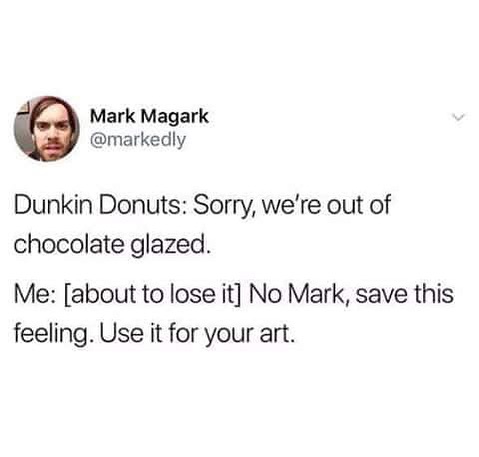
Task: Click the word "Dunkin" in the tweet
Action: (x=53, y=204)
